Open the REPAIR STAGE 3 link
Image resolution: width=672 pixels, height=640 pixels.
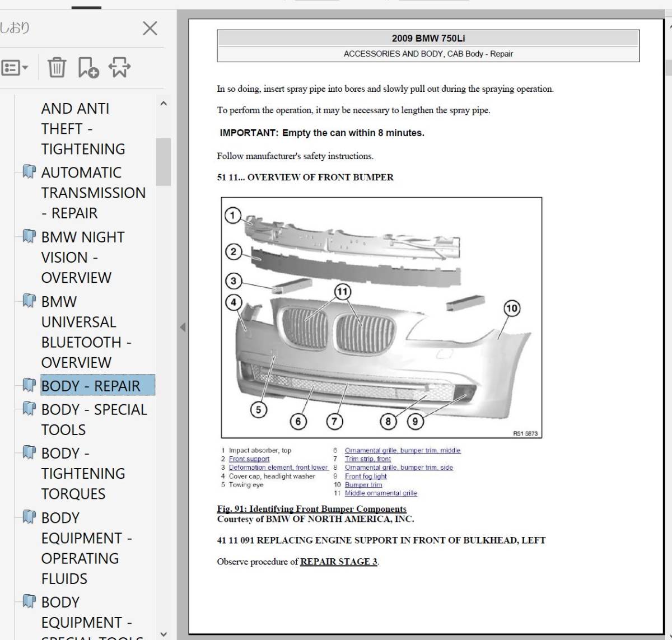339,562
